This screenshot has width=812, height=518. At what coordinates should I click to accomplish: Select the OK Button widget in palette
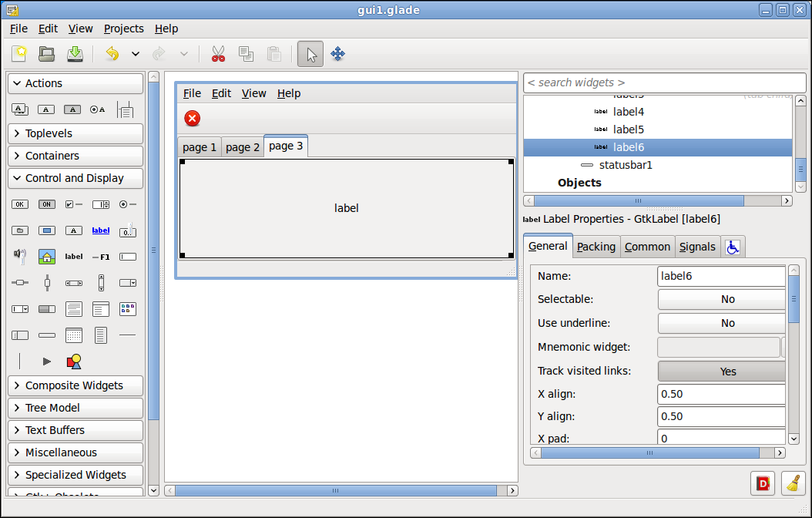point(20,204)
